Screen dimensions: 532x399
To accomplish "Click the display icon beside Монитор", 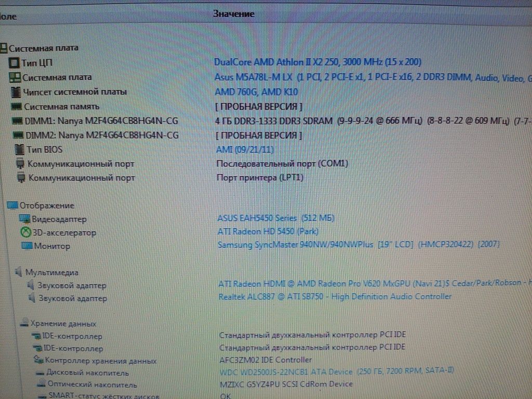I will [27, 246].
